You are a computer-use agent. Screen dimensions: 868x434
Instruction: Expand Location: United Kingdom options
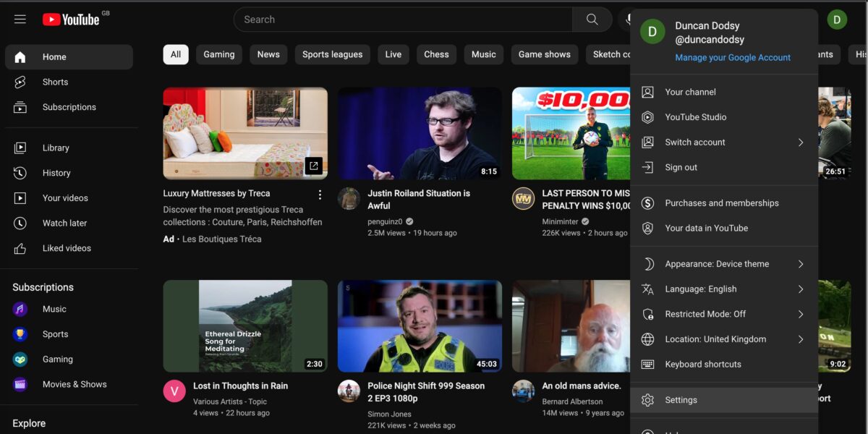coord(724,339)
